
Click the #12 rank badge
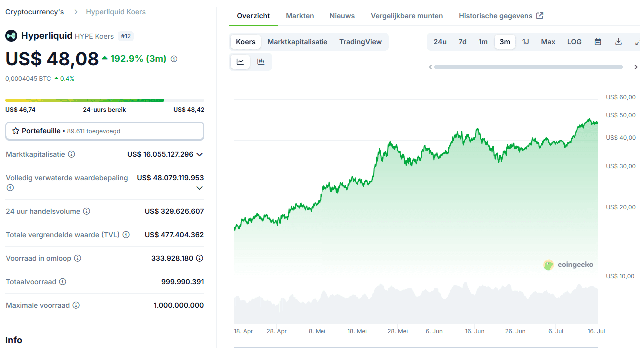coord(126,36)
